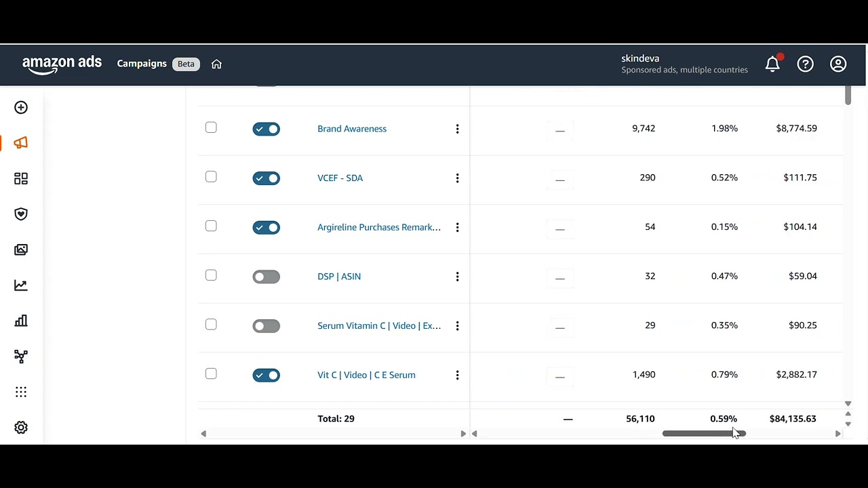Screen dimensions: 868x488
Task: Select the Argireline Purchases row checkbox
Action: pos(211,226)
